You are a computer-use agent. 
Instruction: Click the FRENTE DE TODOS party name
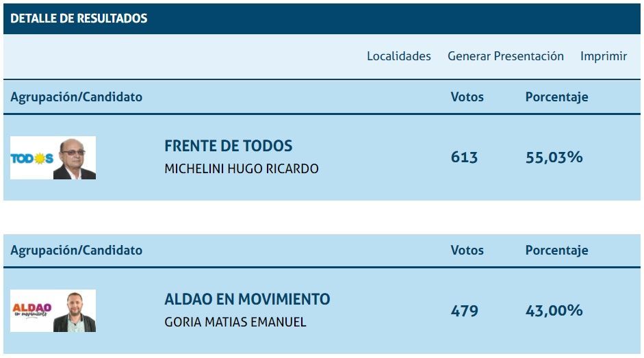point(228,146)
